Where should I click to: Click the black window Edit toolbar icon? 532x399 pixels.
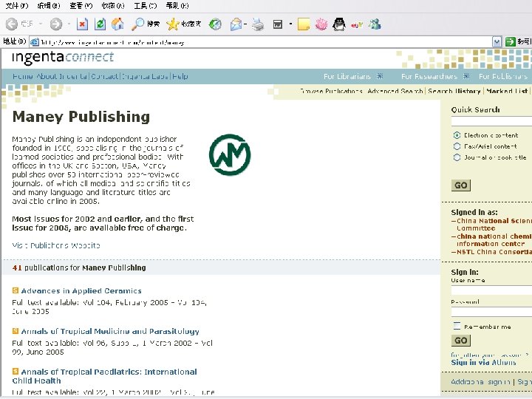278,24
